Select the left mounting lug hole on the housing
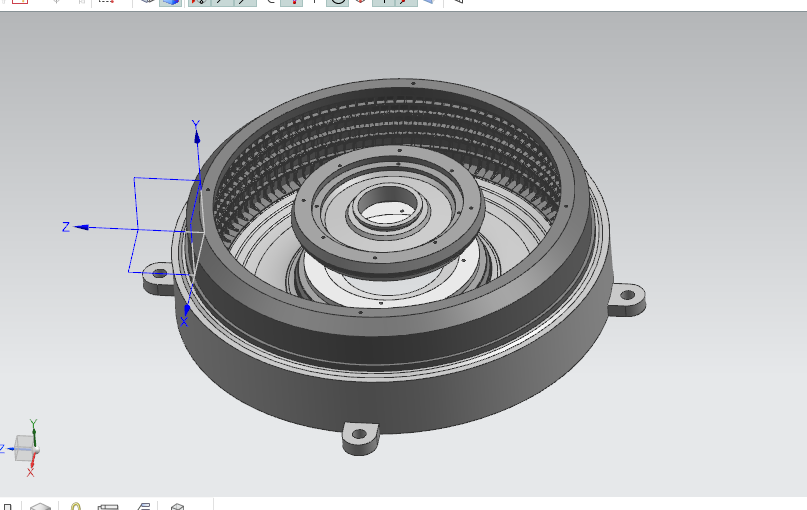Screen dimensions: 807x510 click(160, 273)
